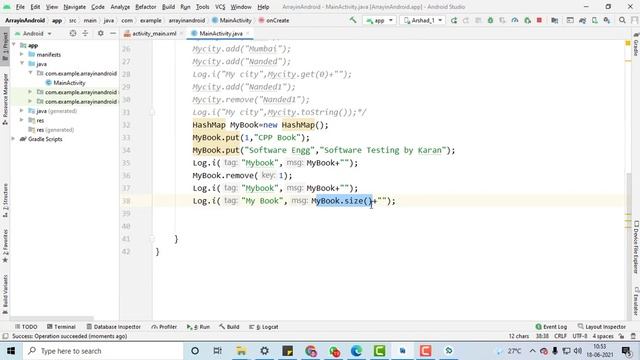Image resolution: width=640 pixels, height=360 pixels.
Task: Open the Tools menu
Action: (x=202, y=7)
